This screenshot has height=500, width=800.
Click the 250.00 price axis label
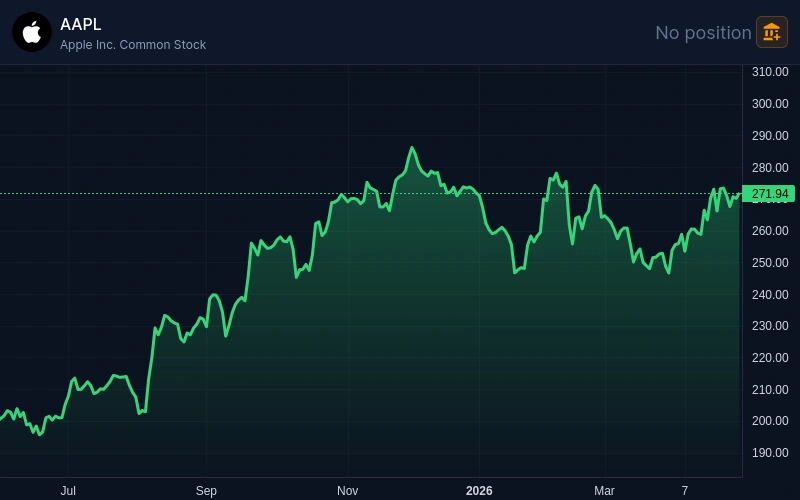(x=770, y=263)
